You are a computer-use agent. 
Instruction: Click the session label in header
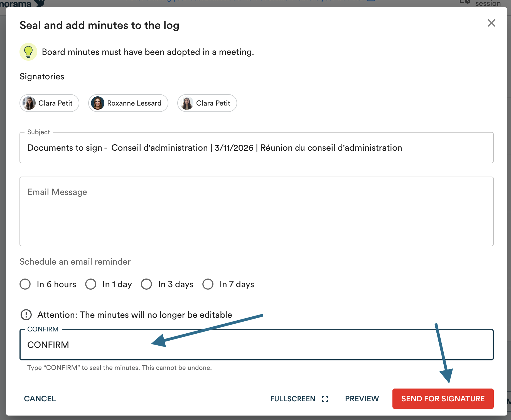pos(488,3)
